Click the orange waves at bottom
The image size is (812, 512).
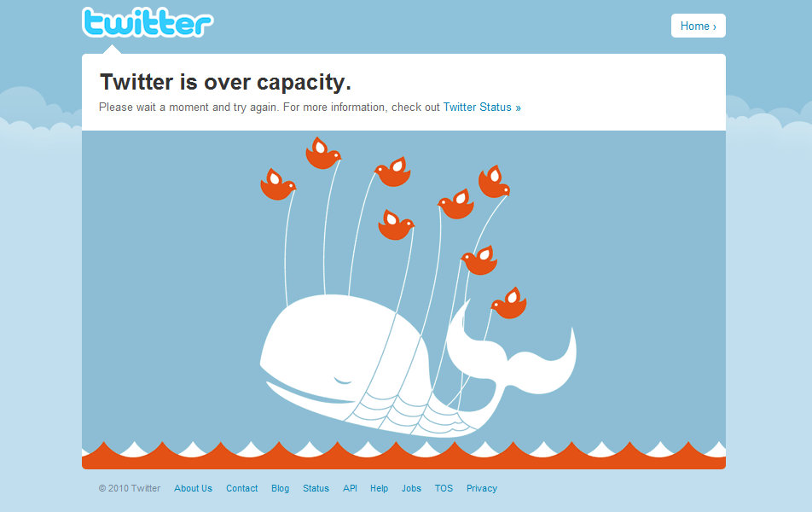coord(403,456)
